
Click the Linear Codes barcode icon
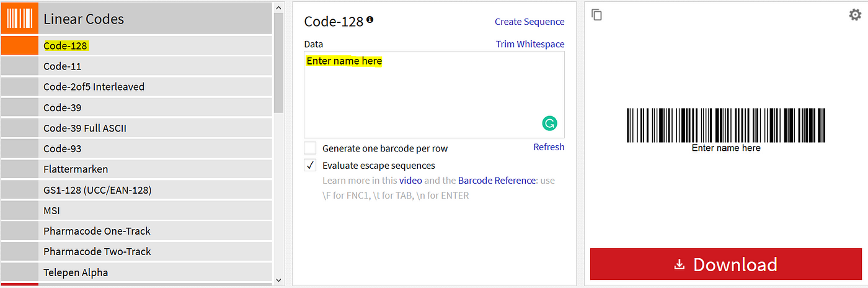click(19, 19)
